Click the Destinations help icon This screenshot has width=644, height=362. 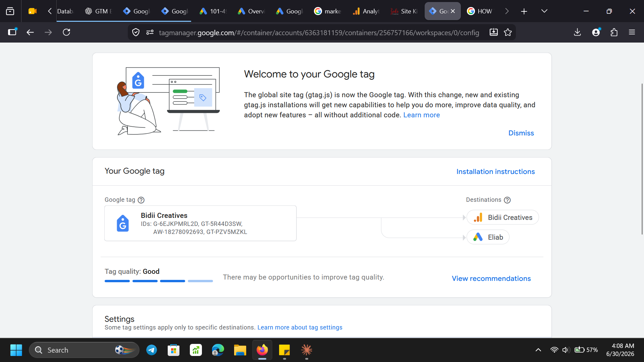coord(507,200)
